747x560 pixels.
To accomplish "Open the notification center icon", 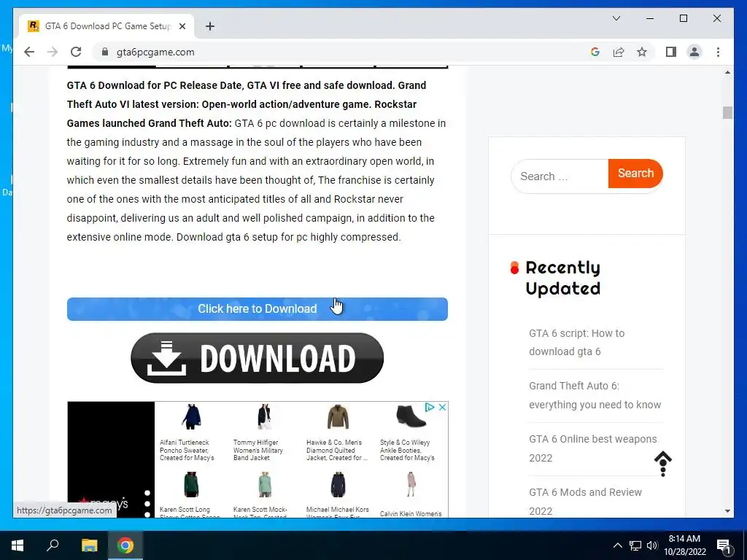I will (x=724, y=546).
